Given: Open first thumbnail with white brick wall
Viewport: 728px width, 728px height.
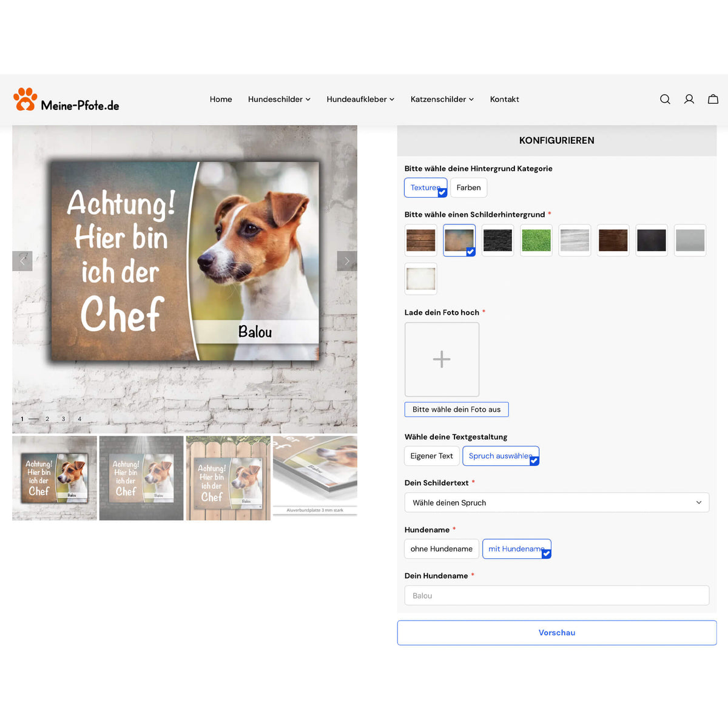Looking at the screenshot, I should (x=55, y=478).
